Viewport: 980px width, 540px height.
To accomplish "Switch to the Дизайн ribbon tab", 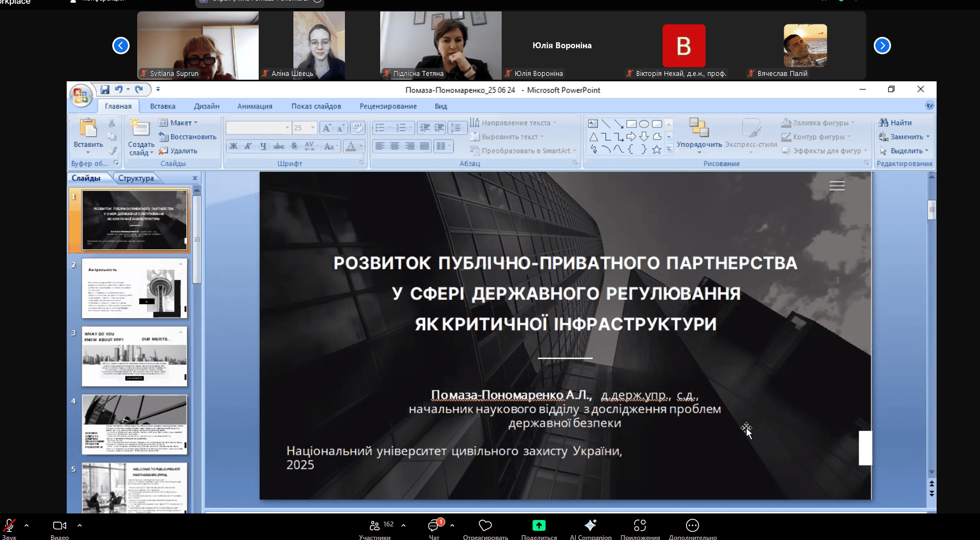I will 206,106.
